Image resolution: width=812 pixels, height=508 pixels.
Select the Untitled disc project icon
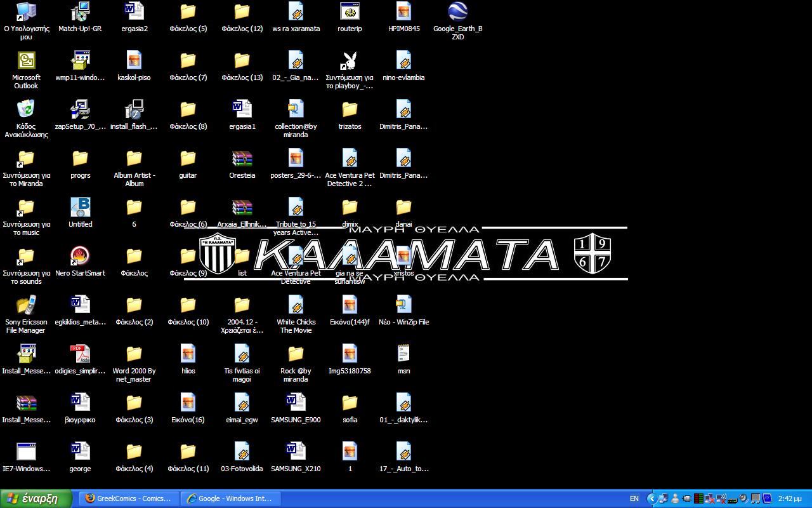click(x=80, y=207)
